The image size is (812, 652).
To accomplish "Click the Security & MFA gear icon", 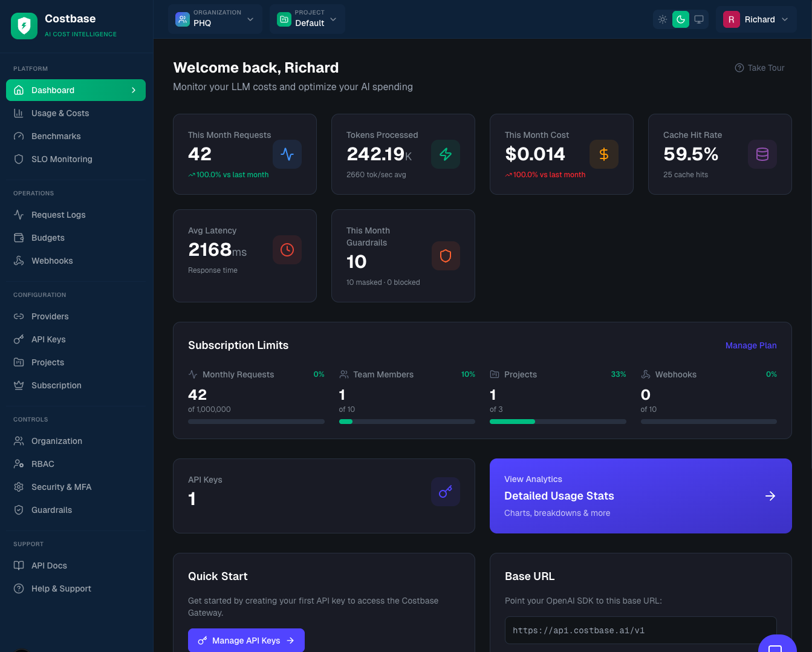I will pyautogui.click(x=19, y=487).
